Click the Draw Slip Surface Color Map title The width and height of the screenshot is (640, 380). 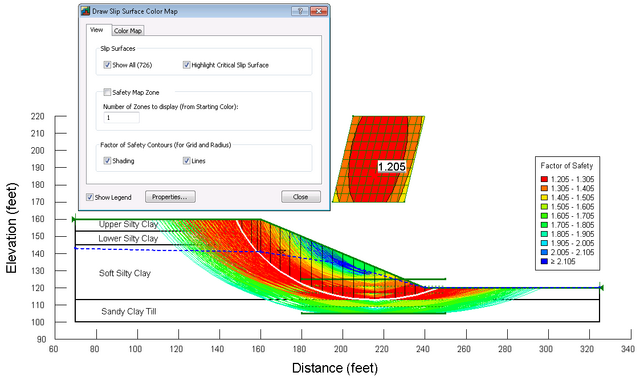135,11
